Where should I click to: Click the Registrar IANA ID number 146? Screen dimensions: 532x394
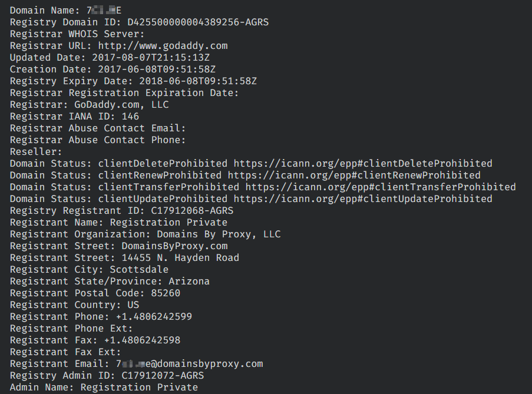tap(130, 117)
